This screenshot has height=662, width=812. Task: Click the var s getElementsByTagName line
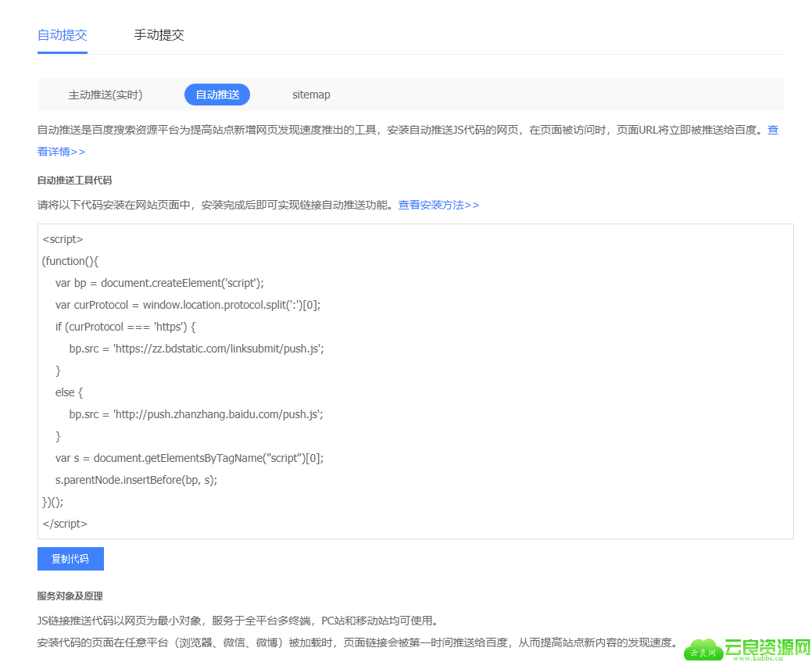190,458
